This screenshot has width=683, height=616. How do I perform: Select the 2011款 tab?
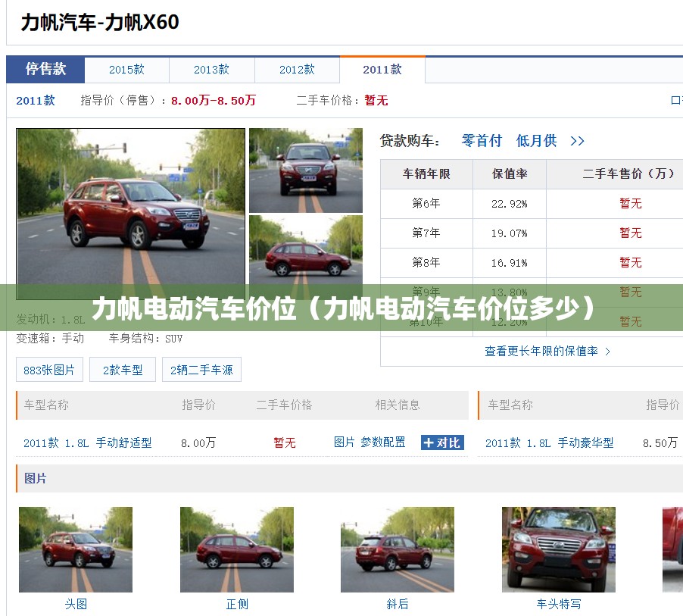coord(382,70)
